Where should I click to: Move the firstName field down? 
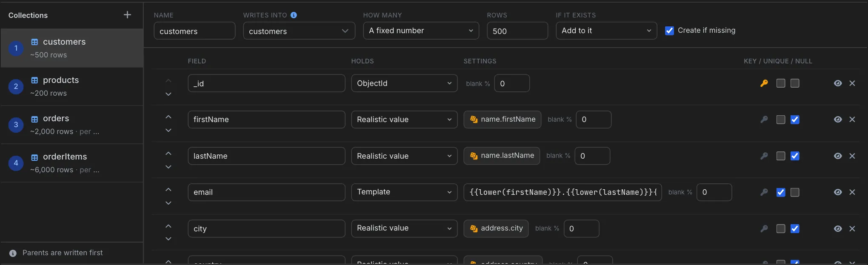tap(168, 130)
